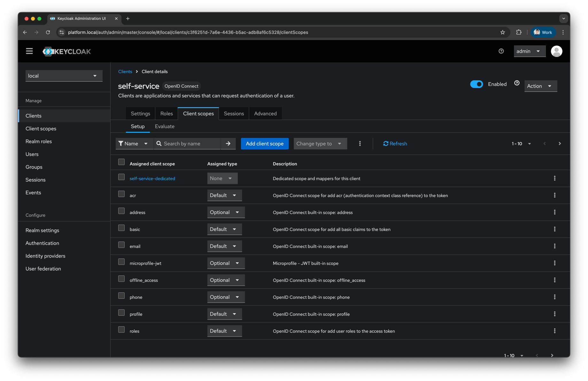588x381 pixels.
Task: Disable the client via the Enabled toggle
Action: [476, 84]
